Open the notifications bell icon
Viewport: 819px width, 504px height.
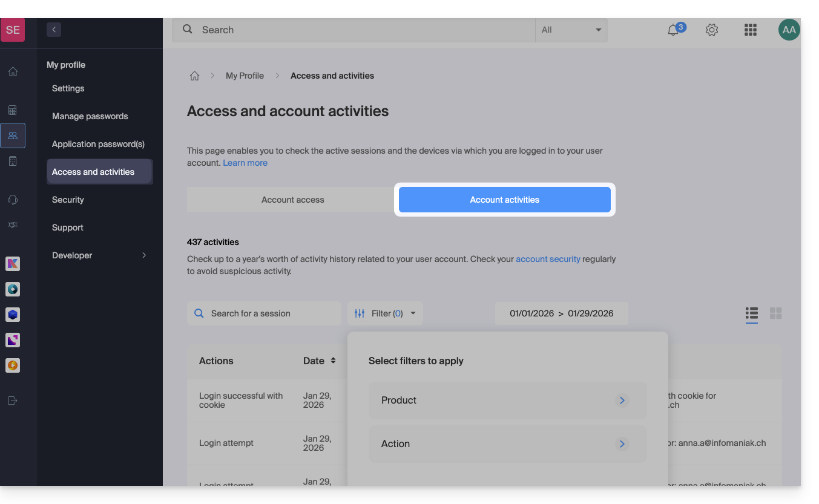674,30
